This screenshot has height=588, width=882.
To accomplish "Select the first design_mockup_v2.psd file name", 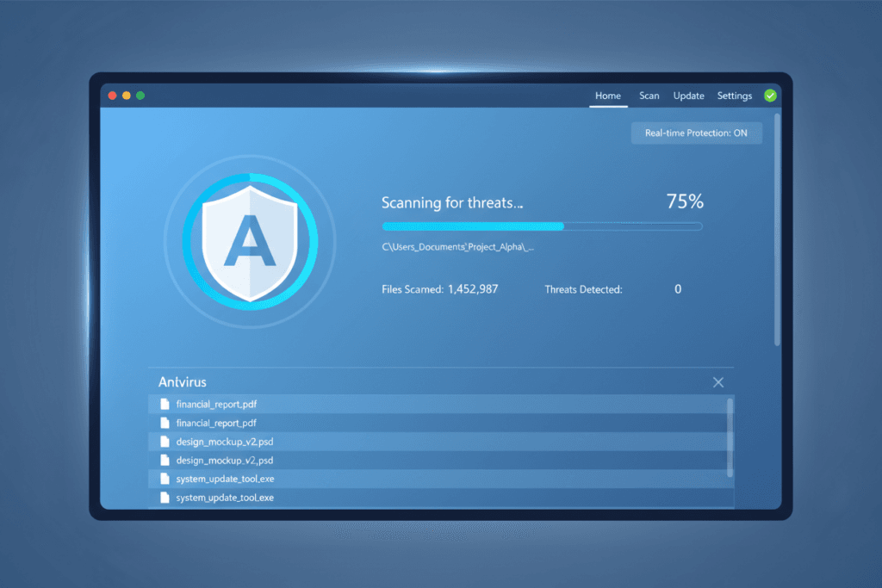I will [x=225, y=442].
